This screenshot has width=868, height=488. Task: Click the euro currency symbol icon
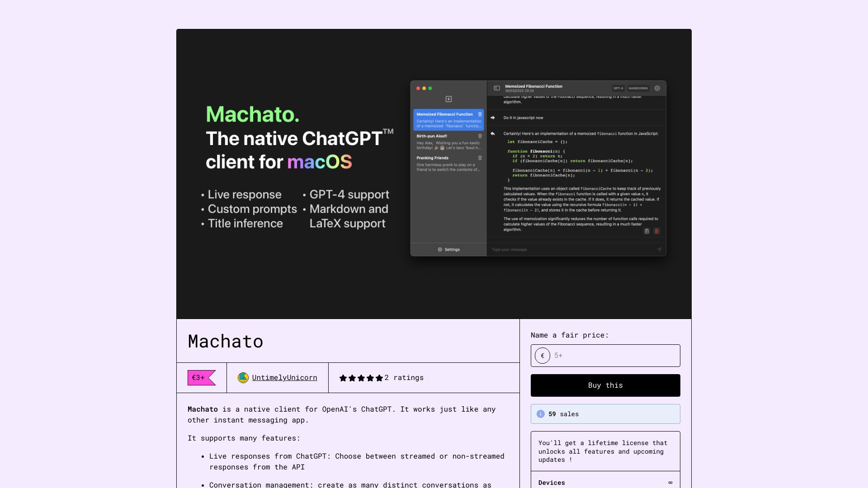point(542,356)
